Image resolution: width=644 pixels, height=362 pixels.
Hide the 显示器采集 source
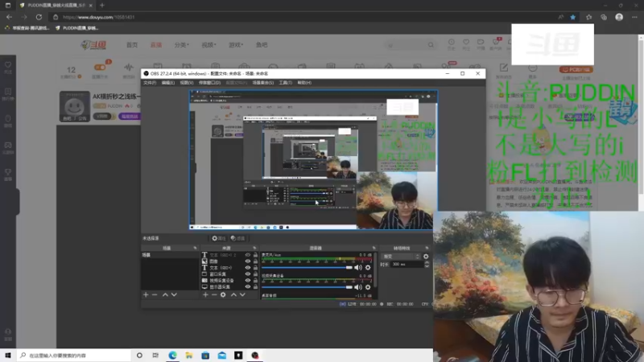point(248,286)
